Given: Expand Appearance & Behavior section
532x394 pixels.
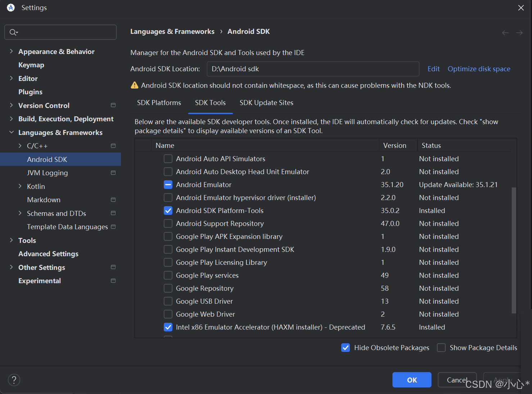Looking at the screenshot, I should pos(11,51).
